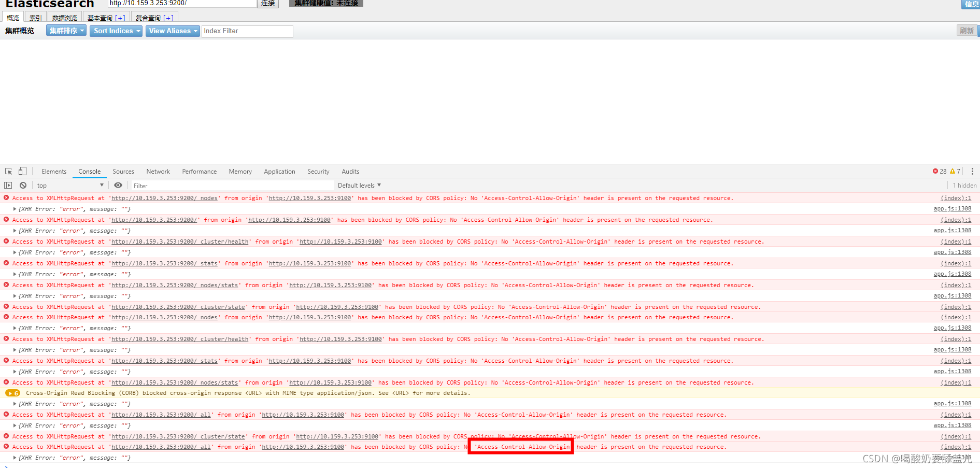Focus the console Filter input
The height and width of the screenshot is (468, 980).
232,186
